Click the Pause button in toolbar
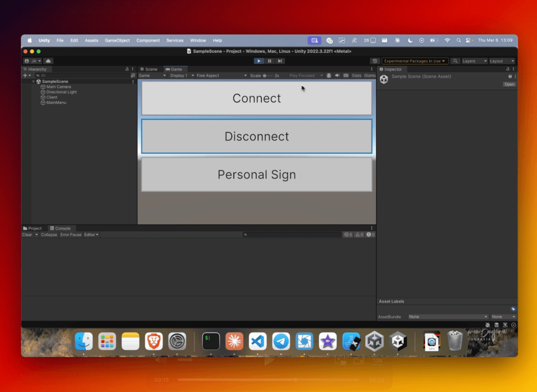 coord(269,61)
